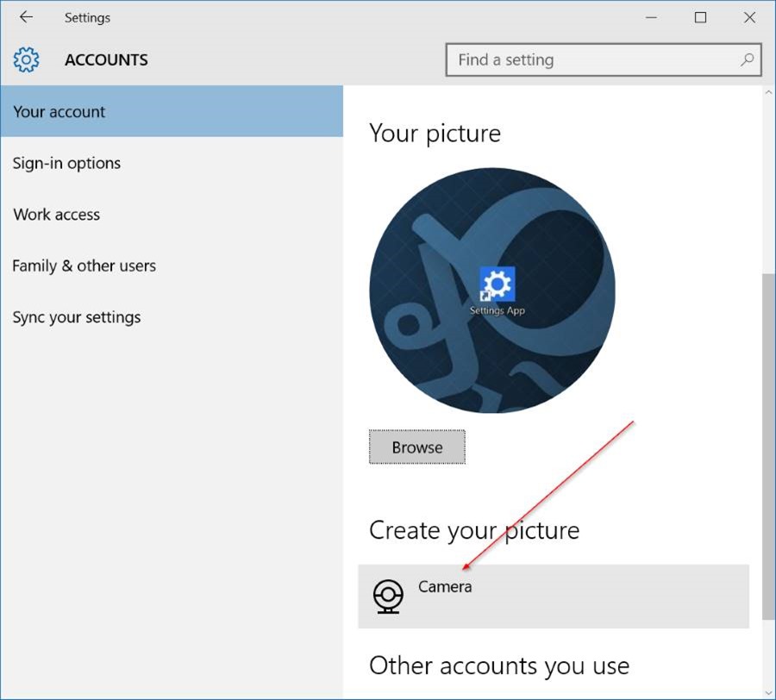Choose the Camera text label

point(445,586)
